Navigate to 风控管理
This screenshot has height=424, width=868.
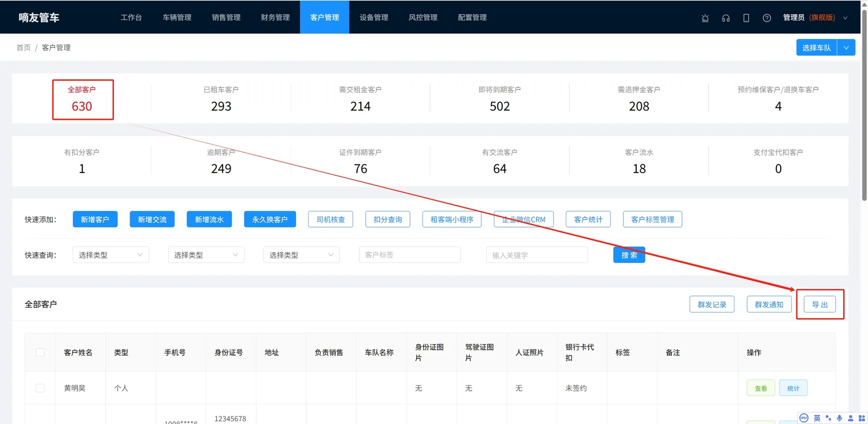423,17
